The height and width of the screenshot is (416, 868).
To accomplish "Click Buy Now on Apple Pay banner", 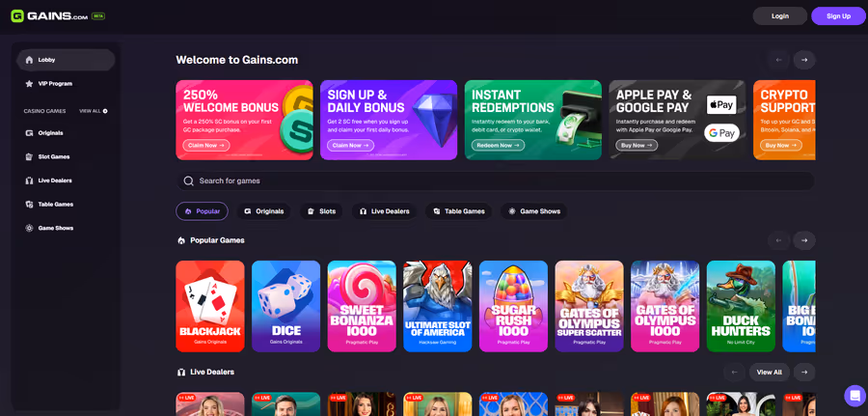I will (x=637, y=145).
